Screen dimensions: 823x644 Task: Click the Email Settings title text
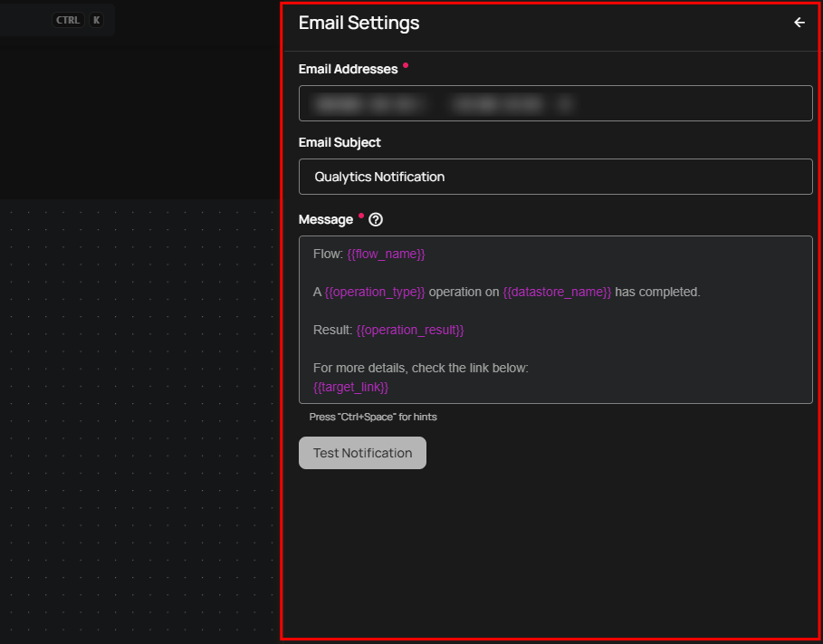click(x=359, y=23)
